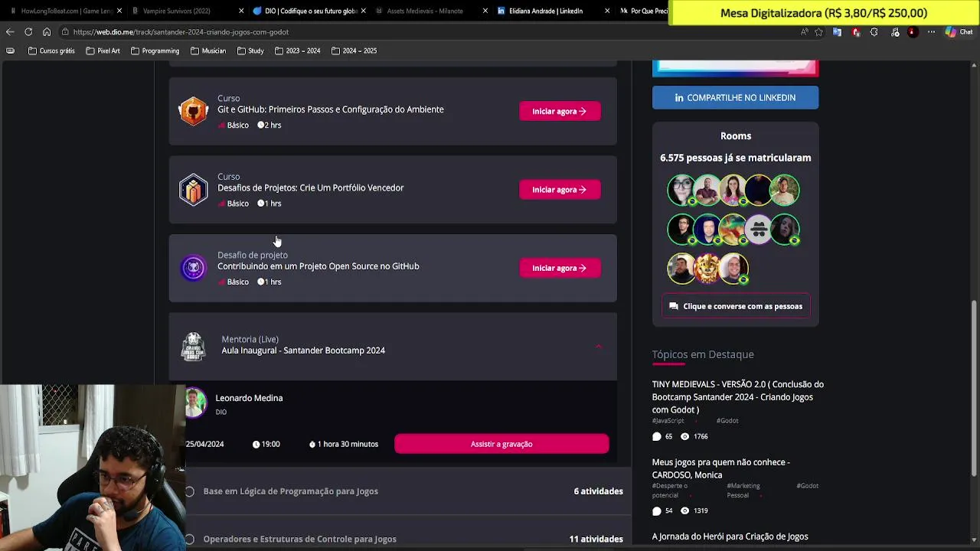Open A Jornada do Herói topic
The image size is (980, 551).
click(x=730, y=536)
